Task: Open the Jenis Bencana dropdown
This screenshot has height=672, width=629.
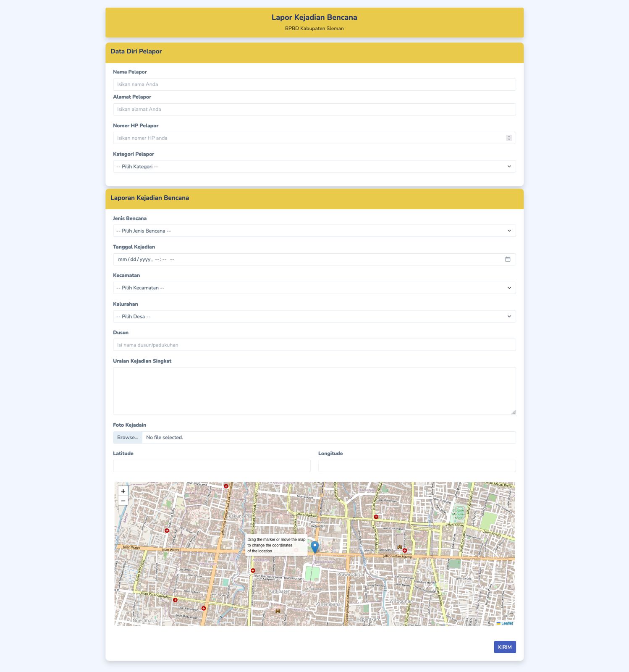Action: pos(314,231)
